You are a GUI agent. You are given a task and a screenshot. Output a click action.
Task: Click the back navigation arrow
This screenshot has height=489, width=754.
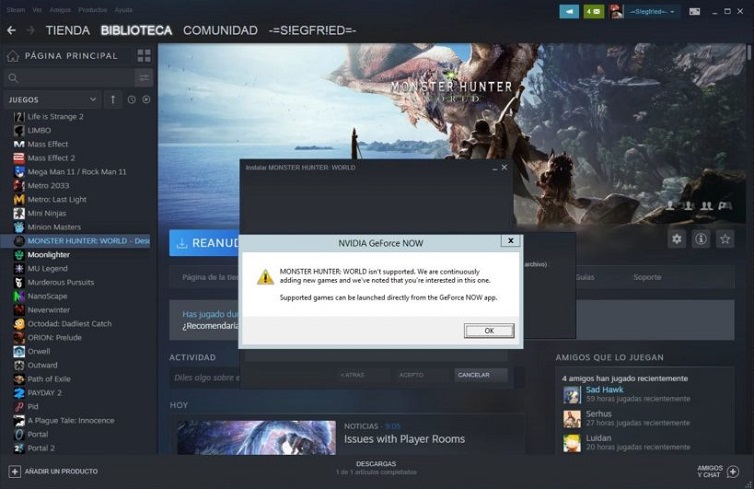coord(12,30)
